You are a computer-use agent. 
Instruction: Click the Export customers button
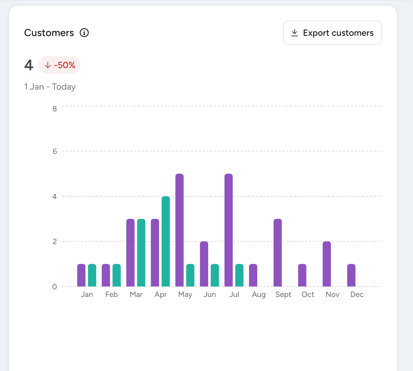pos(332,33)
